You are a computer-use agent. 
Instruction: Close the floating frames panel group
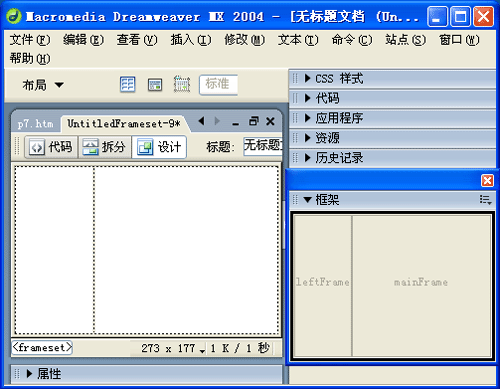click(487, 181)
